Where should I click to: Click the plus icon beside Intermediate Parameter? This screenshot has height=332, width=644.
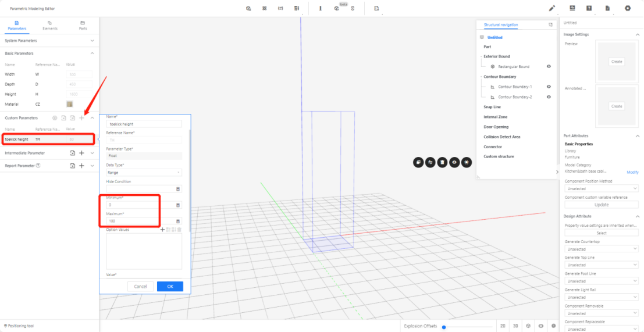[81, 153]
